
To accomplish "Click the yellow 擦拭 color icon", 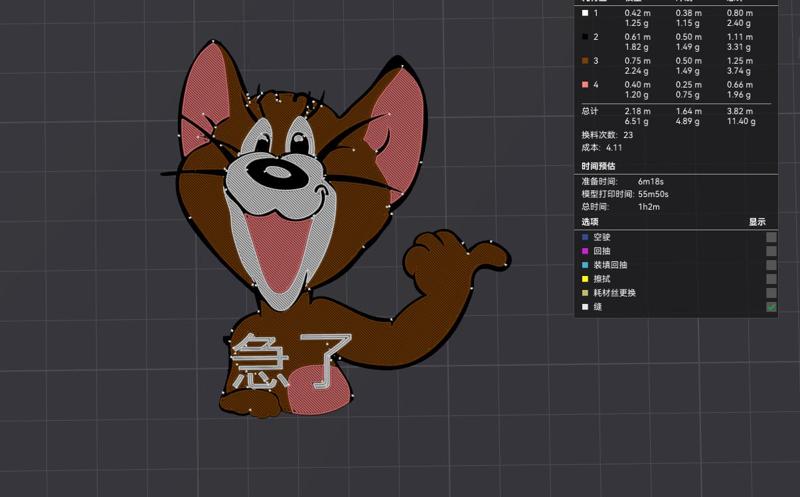I will (x=585, y=279).
